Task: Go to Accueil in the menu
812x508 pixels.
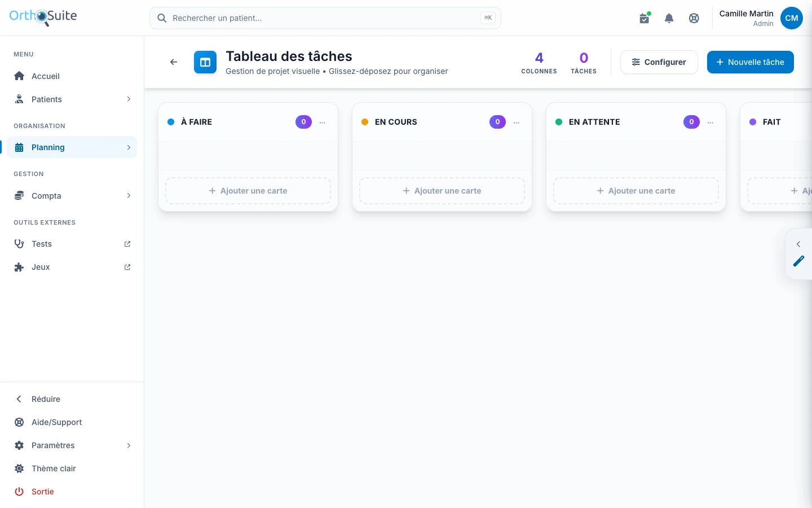Action: [x=72, y=76]
